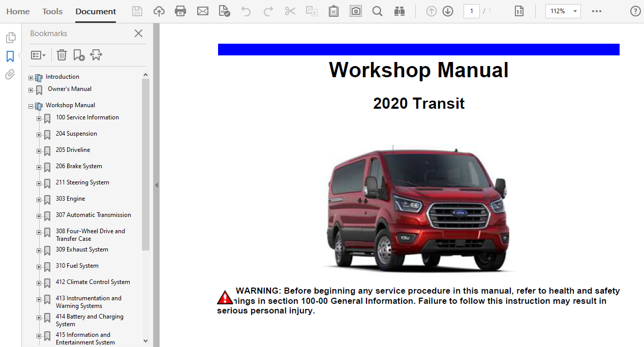The width and height of the screenshot is (644, 347).
Task: Click the page number input field
Action: click(471, 11)
